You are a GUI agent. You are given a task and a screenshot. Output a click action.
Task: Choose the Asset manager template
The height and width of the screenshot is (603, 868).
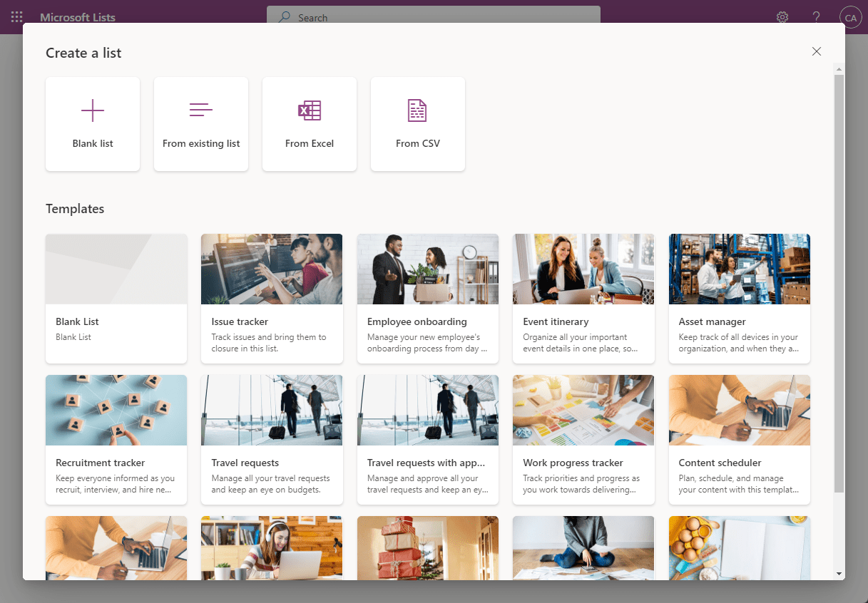(740, 299)
